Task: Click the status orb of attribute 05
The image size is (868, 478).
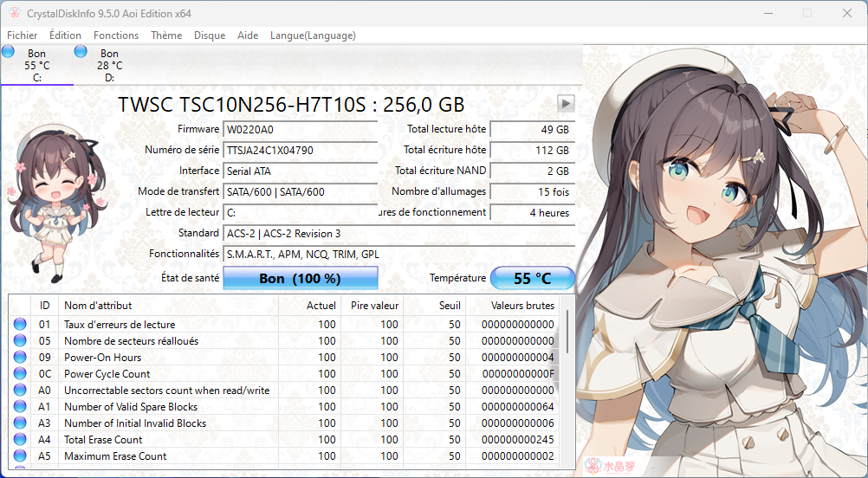Action: (x=20, y=341)
